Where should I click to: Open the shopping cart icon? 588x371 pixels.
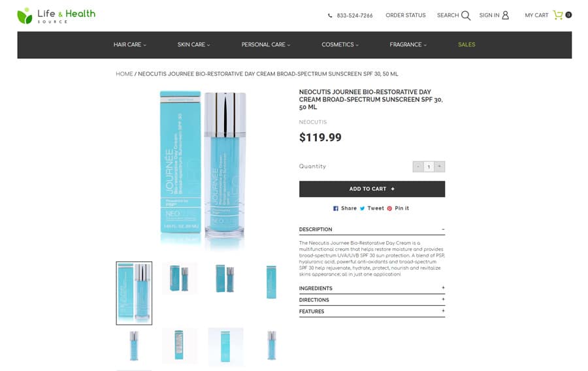tap(558, 15)
